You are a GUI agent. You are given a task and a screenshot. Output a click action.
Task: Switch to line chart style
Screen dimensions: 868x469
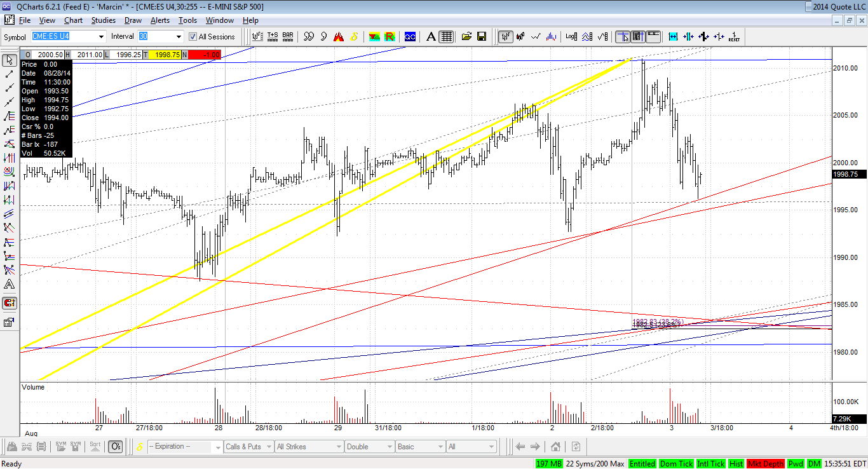536,37
